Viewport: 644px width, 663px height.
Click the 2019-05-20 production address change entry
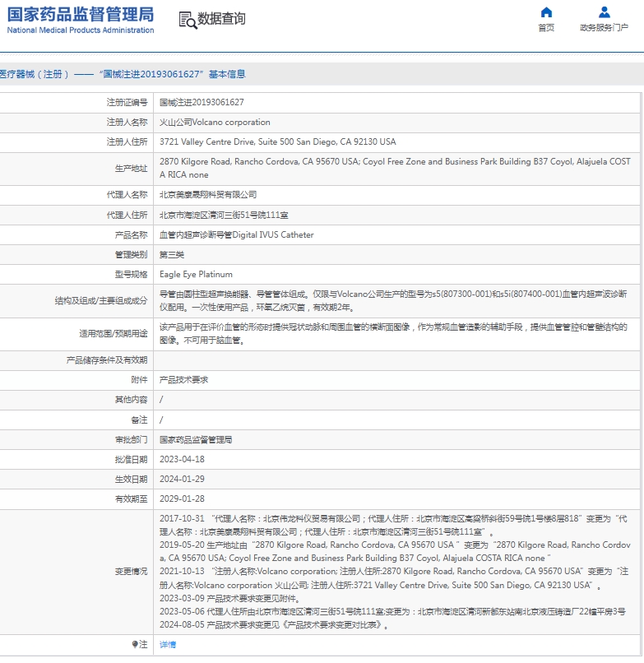[395, 551]
